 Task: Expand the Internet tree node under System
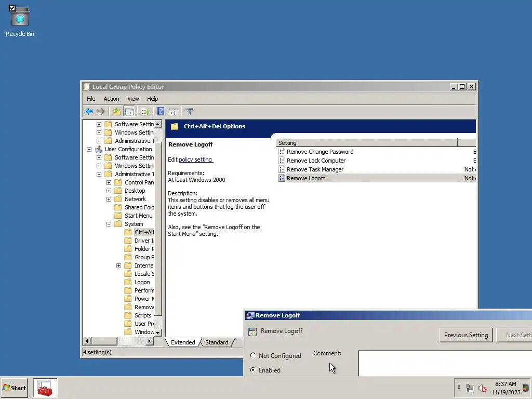coord(118,265)
